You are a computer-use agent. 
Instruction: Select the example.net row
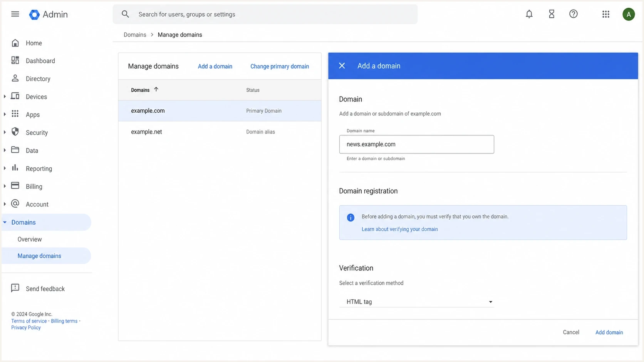click(x=220, y=132)
